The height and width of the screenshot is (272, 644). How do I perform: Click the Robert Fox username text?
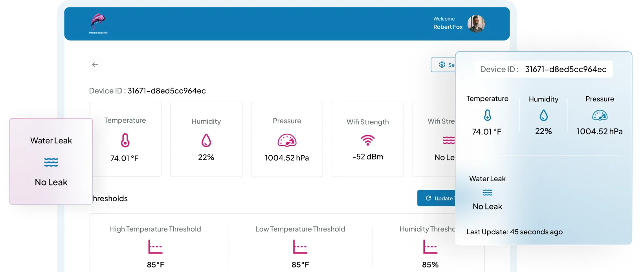pyautogui.click(x=448, y=27)
